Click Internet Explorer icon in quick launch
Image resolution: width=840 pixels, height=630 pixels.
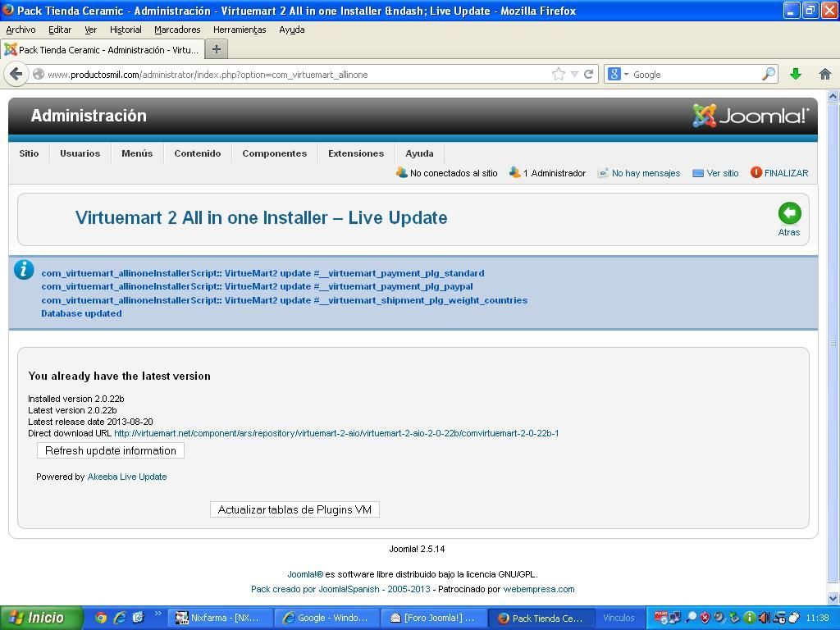pos(120,618)
